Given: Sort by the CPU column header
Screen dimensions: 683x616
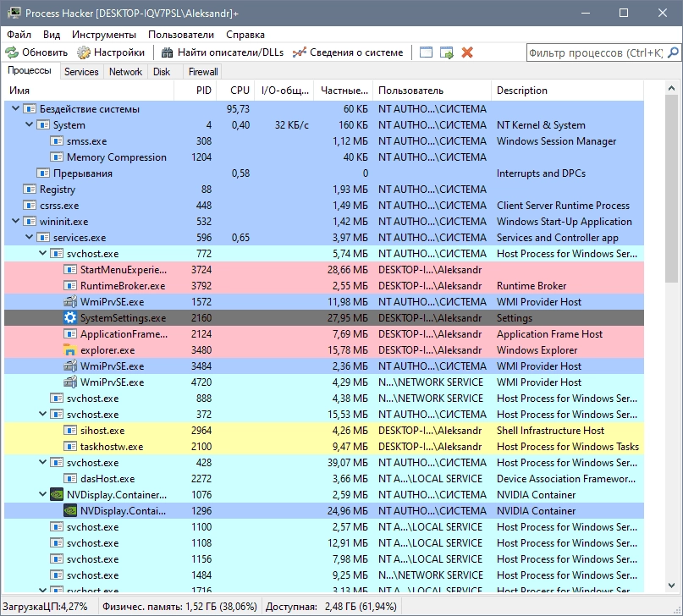Looking at the screenshot, I should tap(235, 90).
